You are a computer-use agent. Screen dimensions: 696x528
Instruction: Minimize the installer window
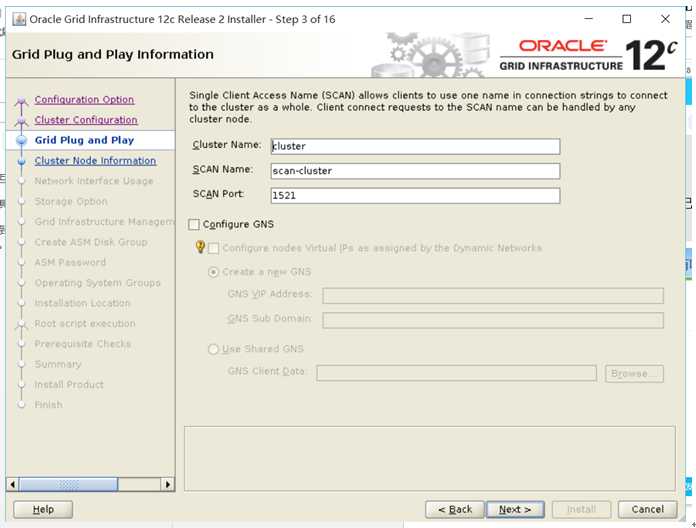coord(589,19)
